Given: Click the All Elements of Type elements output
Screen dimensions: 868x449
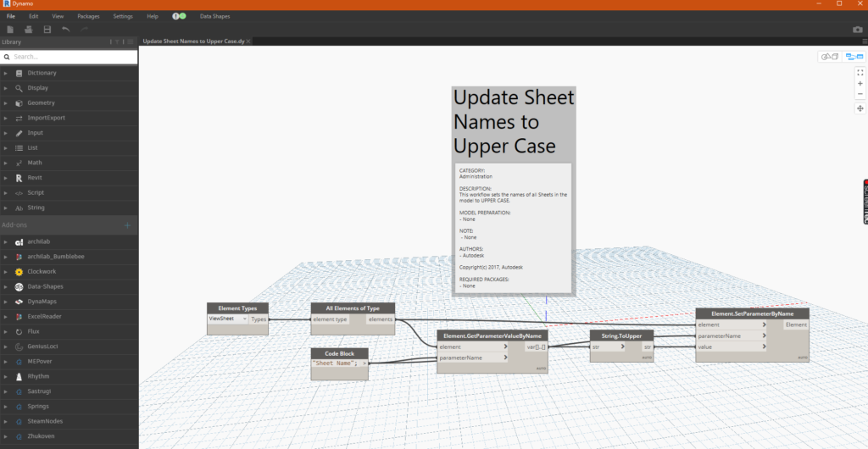Looking at the screenshot, I should point(381,319).
